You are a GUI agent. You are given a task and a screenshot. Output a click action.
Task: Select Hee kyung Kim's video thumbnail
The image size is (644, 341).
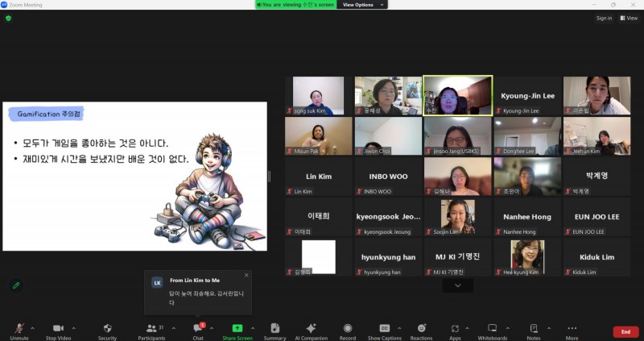point(527,257)
